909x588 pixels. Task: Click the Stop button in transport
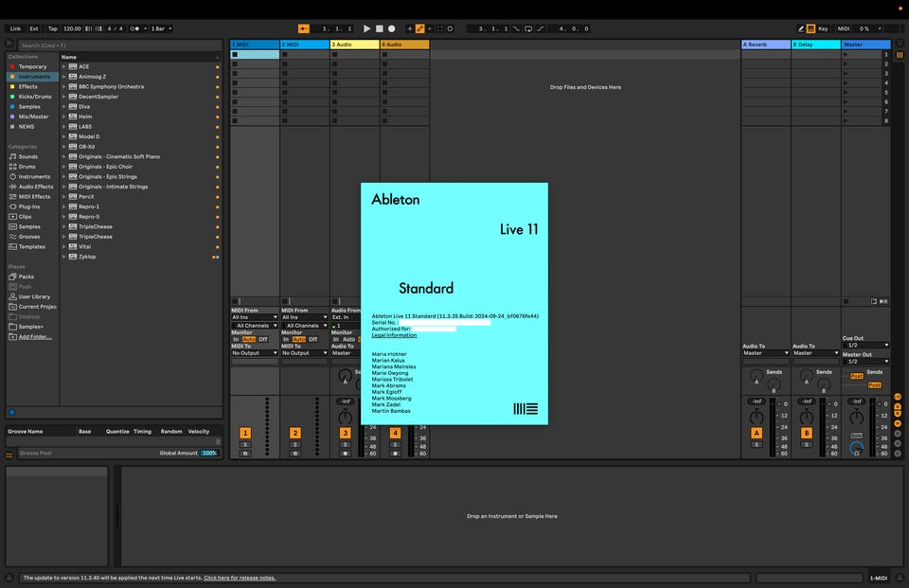(x=379, y=29)
